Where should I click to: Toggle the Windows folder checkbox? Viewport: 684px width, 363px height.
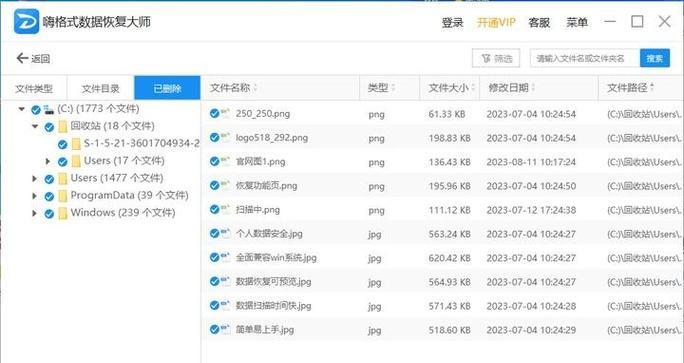coord(49,214)
